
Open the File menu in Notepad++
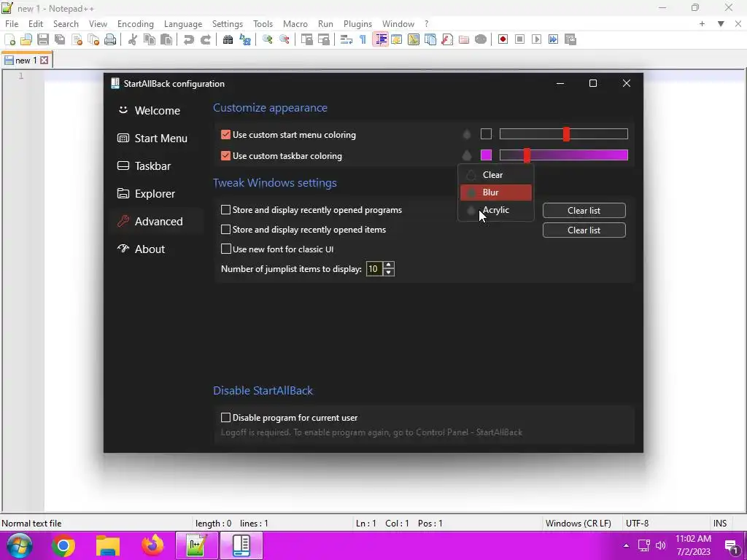point(12,24)
